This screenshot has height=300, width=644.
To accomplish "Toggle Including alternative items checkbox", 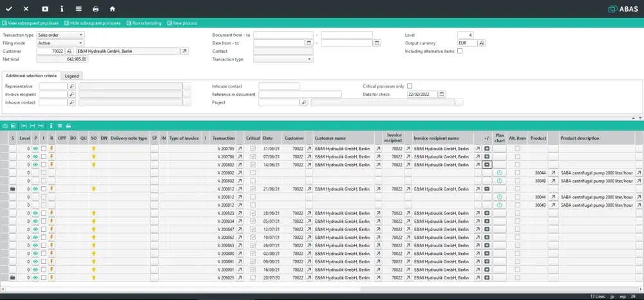I will tap(460, 52).
